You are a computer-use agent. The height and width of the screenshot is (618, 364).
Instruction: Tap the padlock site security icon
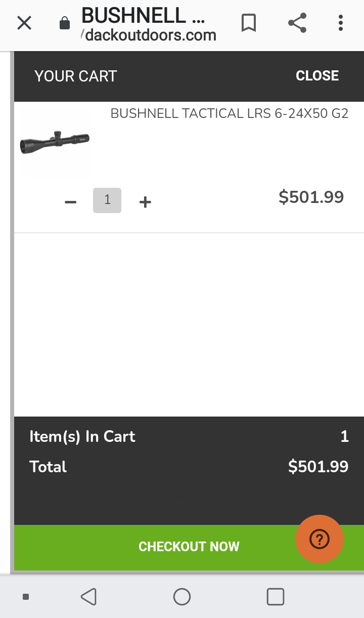tap(64, 23)
